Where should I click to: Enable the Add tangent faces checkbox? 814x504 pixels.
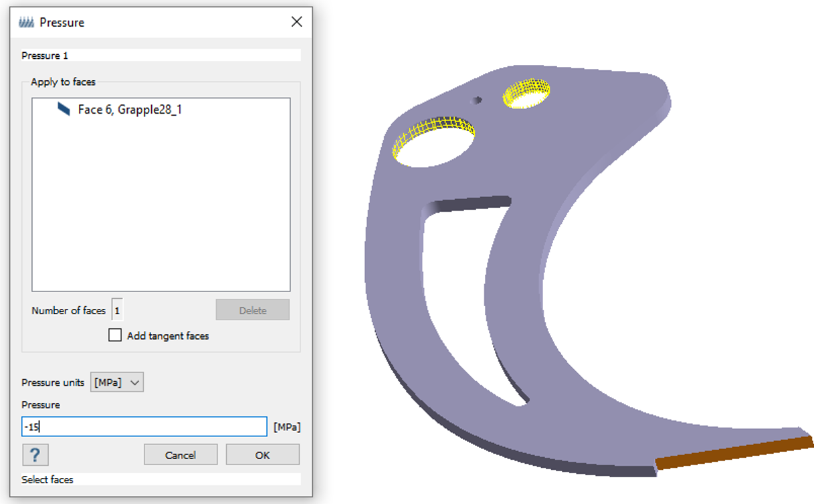(115, 336)
